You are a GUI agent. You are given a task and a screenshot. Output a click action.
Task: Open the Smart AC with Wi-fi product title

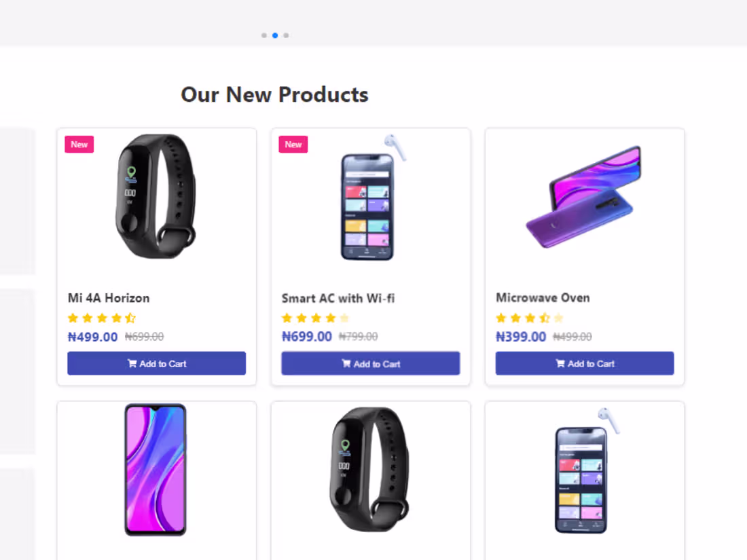[x=337, y=298]
